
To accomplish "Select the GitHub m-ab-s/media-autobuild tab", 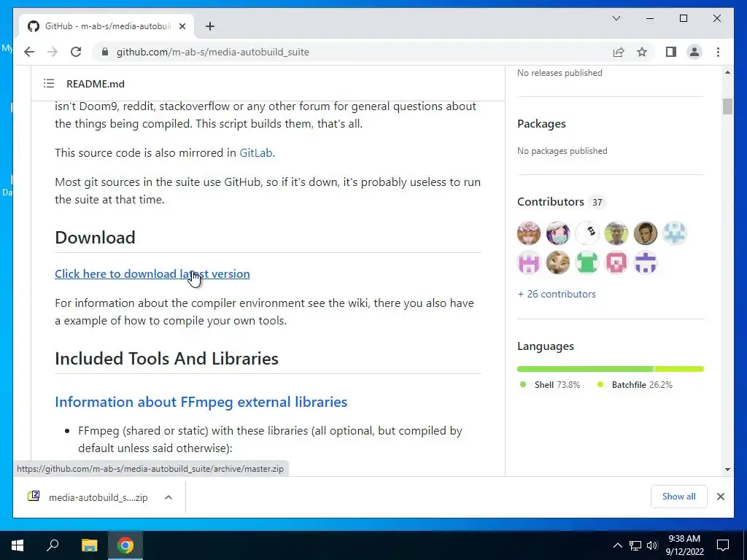I will coord(107,26).
